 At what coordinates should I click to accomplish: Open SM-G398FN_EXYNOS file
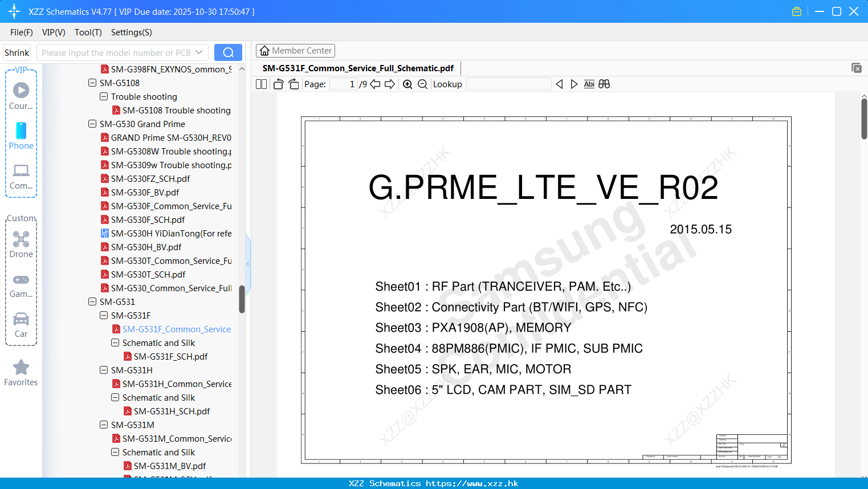click(166, 70)
